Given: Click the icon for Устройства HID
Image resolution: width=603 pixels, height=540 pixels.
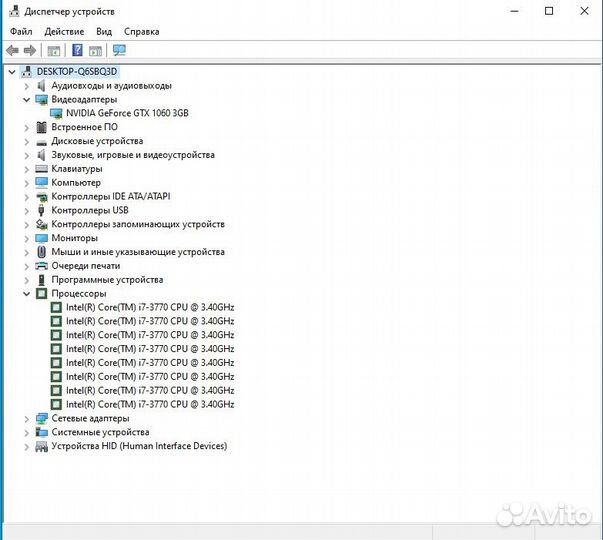Looking at the screenshot, I should click(42, 447).
